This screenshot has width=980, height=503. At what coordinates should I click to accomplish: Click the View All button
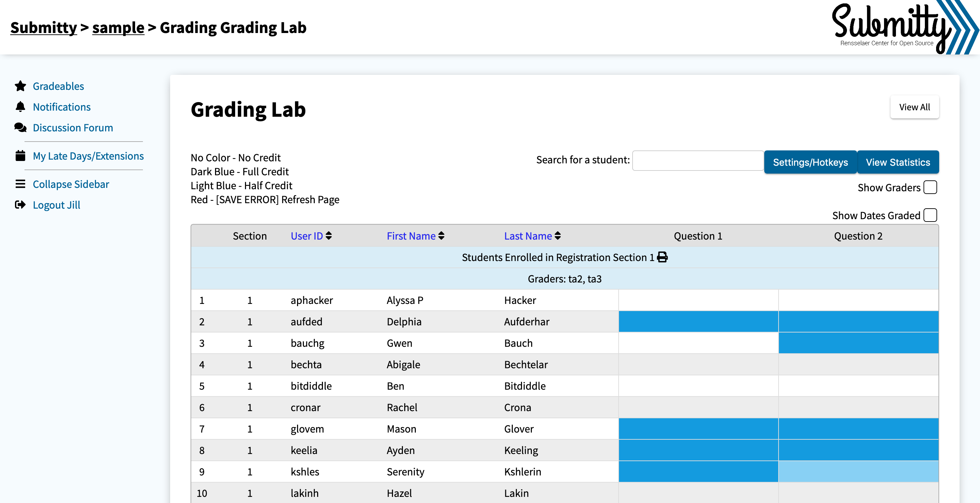[914, 107]
